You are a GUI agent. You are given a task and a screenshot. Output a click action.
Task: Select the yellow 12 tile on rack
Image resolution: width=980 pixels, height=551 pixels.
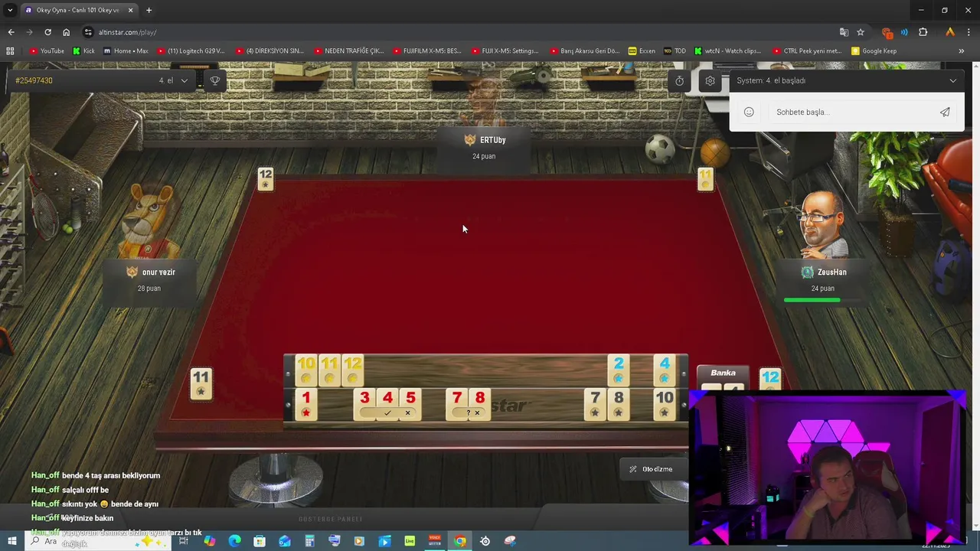click(x=352, y=371)
